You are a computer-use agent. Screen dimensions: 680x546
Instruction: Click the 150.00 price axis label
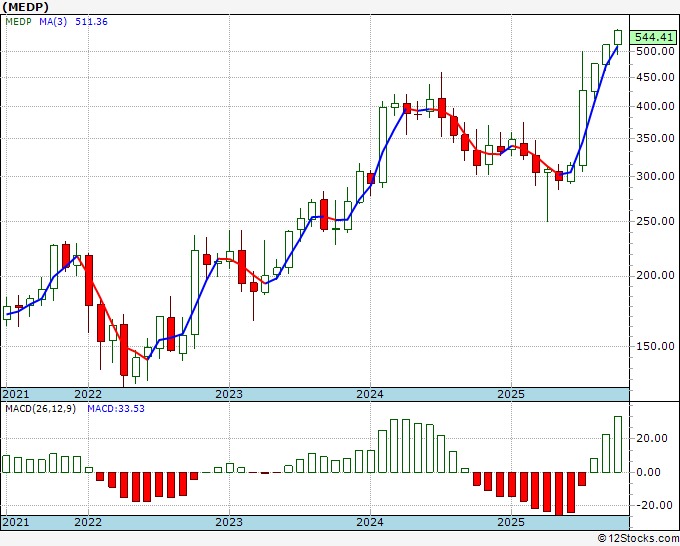[655, 346]
